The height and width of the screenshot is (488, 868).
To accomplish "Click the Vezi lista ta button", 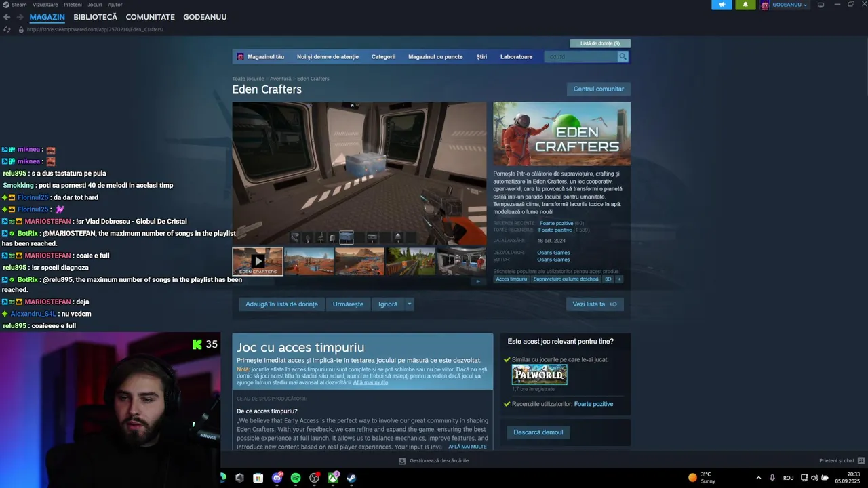I will click(x=595, y=304).
